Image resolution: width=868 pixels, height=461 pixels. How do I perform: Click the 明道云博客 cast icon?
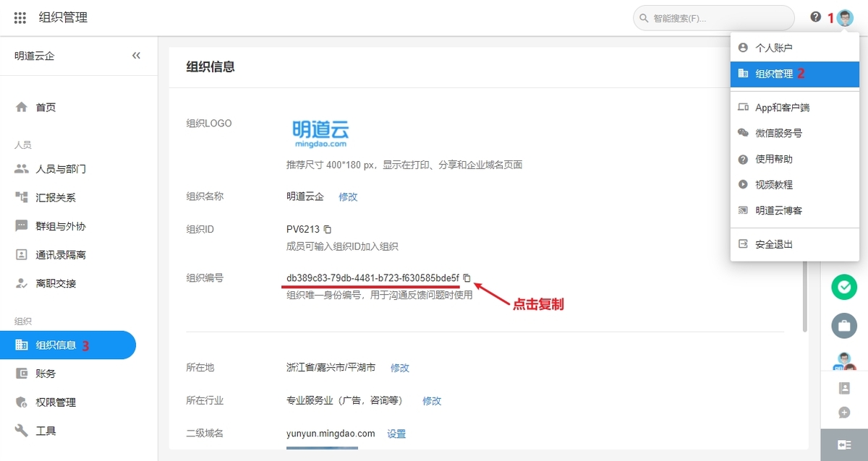point(743,210)
